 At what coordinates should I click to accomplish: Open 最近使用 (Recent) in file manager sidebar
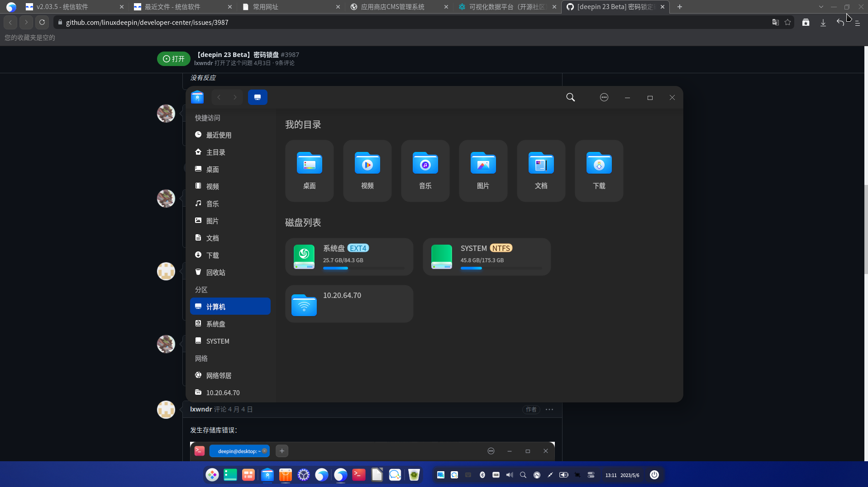(218, 135)
